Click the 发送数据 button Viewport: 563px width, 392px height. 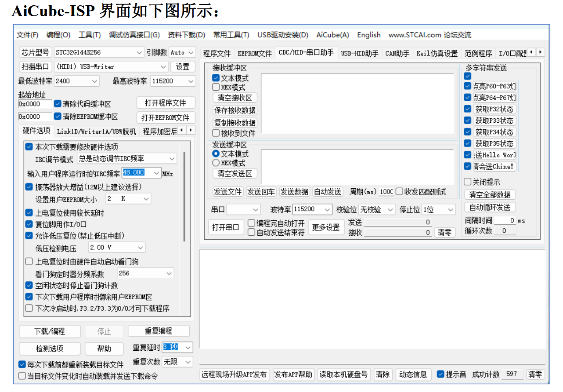pyautogui.click(x=294, y=192)
